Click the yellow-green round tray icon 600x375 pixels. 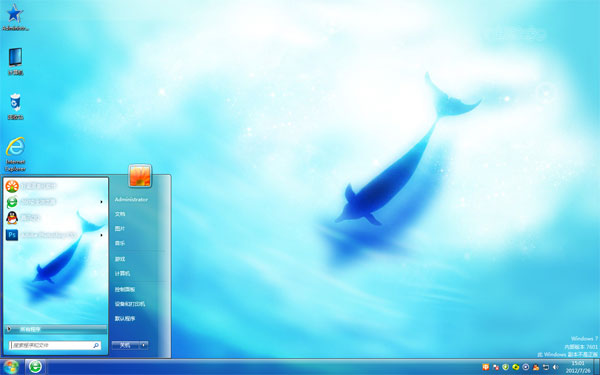pos(515,367)
